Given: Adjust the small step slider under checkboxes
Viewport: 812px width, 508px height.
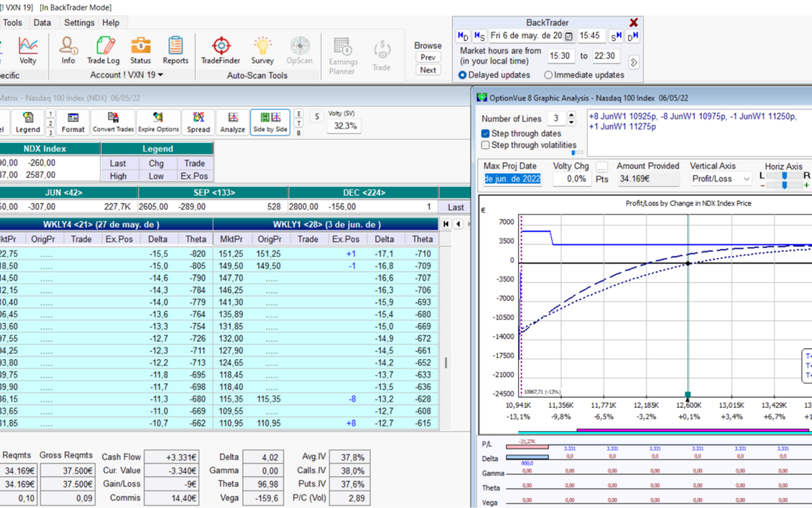Looking at the screenshot, I should (577, 153).
